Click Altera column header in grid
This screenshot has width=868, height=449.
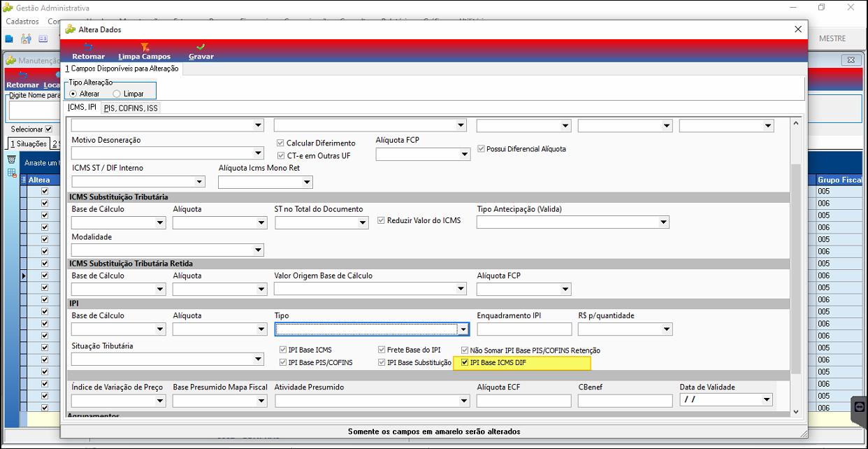[43, 180]
